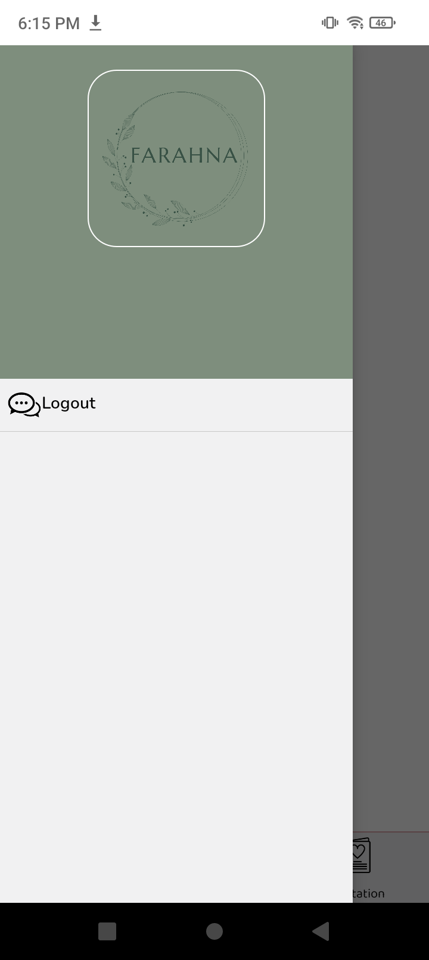Tap the invitation card heart icon

click(x=362, y=855)
